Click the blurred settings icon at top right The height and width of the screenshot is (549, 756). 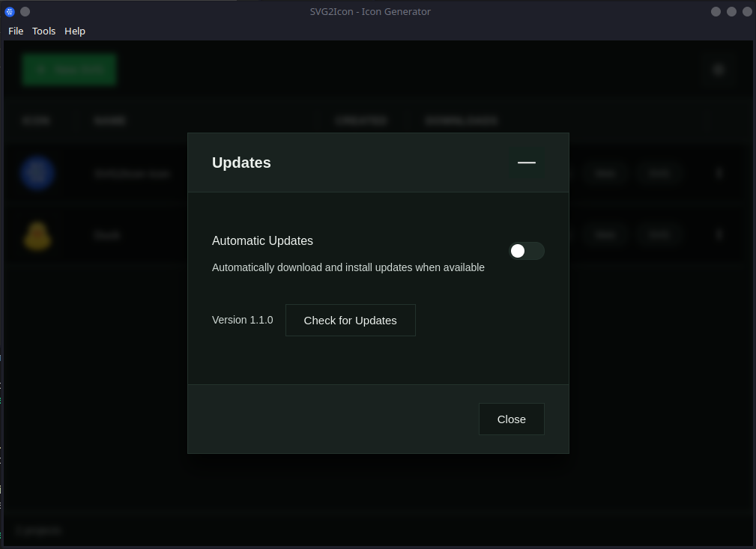[x=719, y=70]
